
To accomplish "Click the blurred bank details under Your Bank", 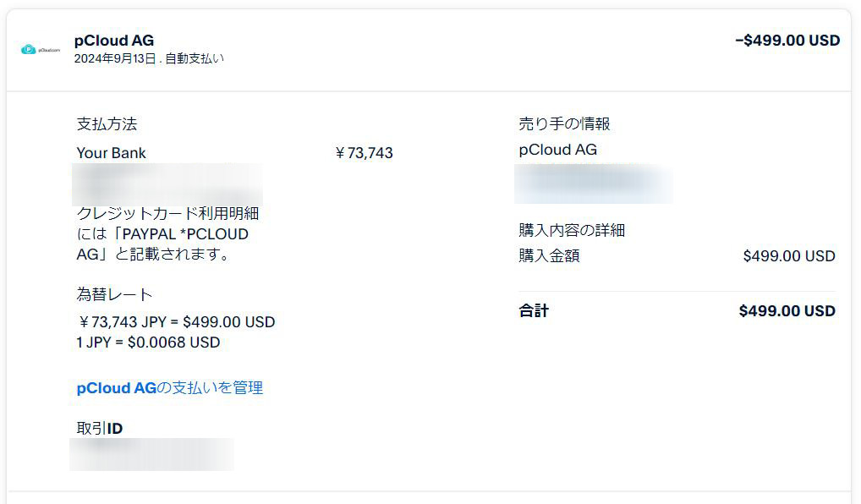I will (x=167, y=184).
